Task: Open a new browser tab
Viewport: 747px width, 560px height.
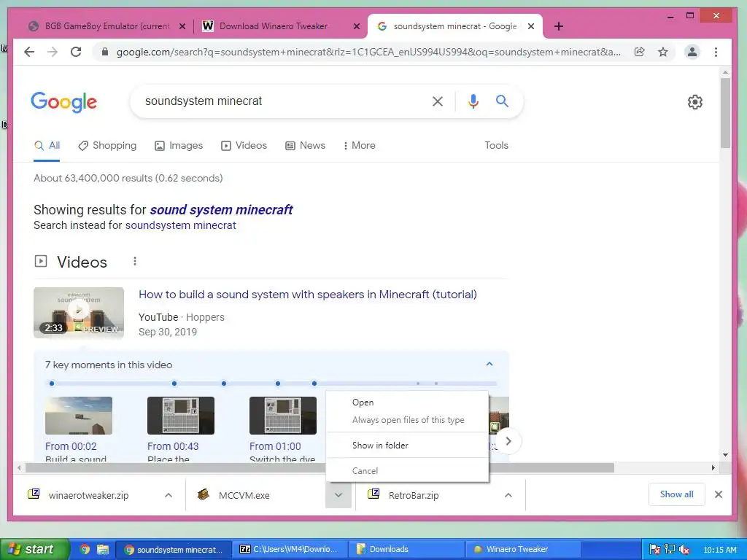Action: (x=559, y=26)
